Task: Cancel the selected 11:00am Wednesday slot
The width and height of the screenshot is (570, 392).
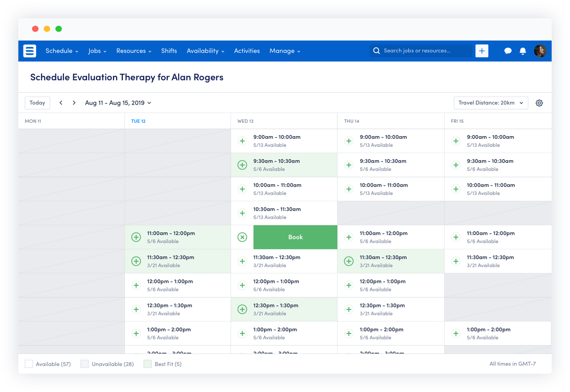Action: coord(242,237)
